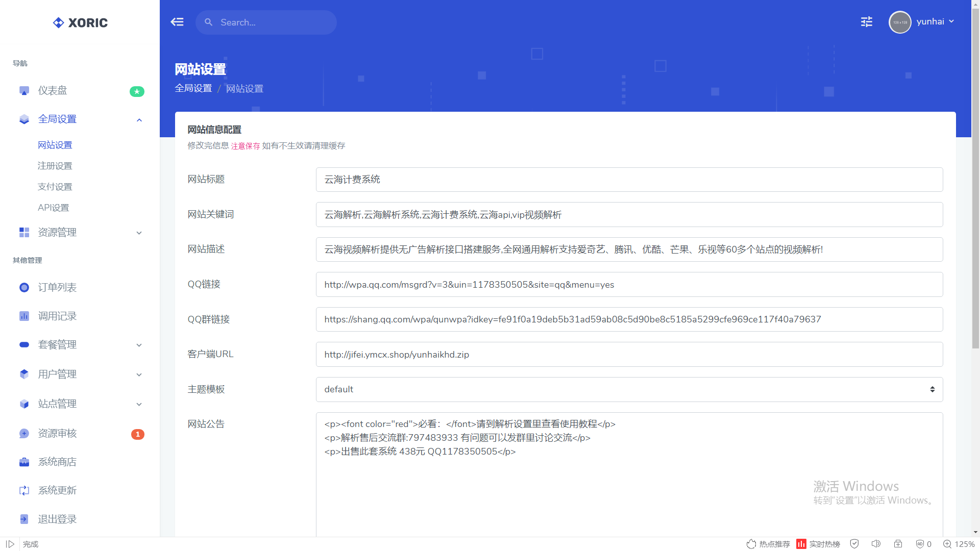Click the download icon in status bar
The width and height of the screenshot is (980, 551).
pos(898,544)
